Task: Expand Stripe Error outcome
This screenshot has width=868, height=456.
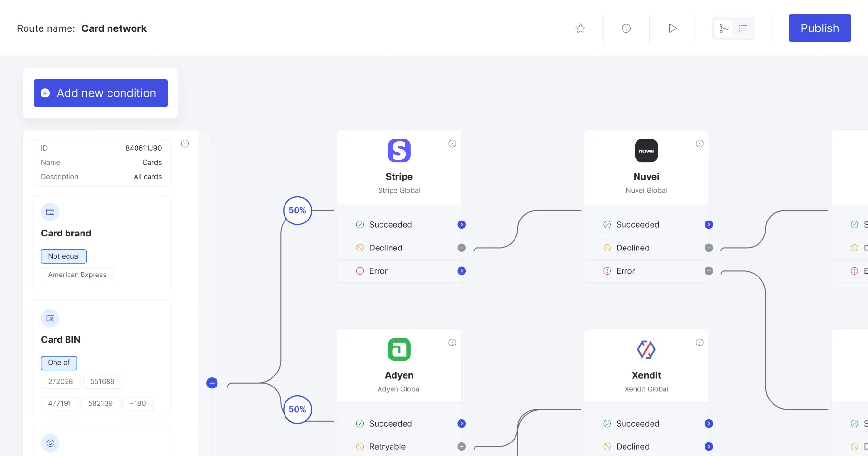Action: point(461,271)
